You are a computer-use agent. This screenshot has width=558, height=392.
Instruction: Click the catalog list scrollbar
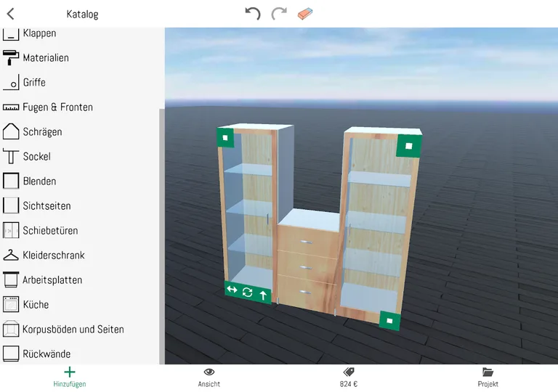pyautogui.click(x=162, y=236)
